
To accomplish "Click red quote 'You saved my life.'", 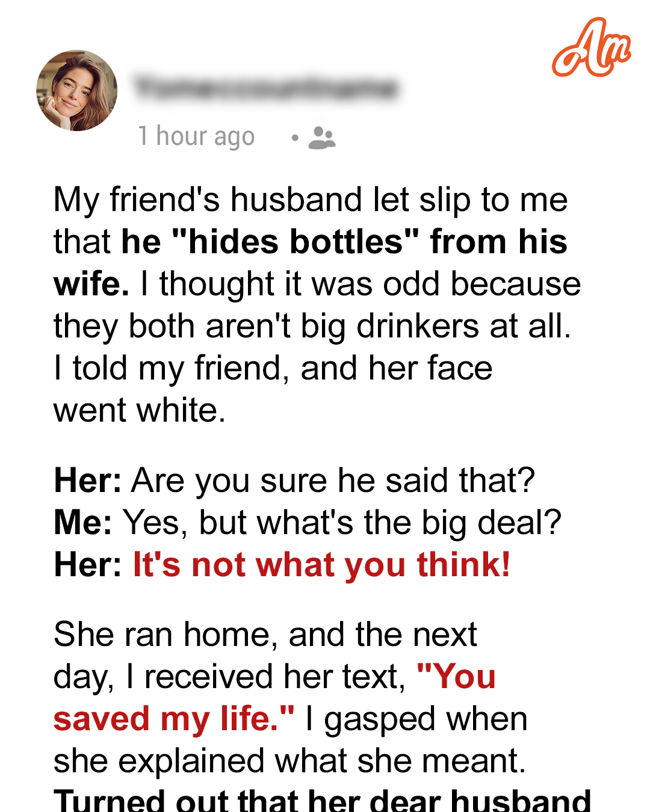I will [274, 698].
